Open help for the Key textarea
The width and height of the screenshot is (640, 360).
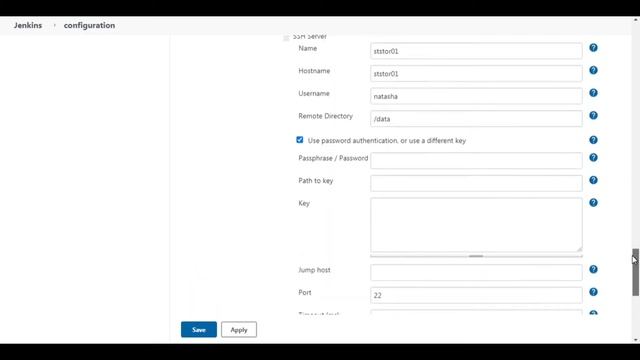593,203
